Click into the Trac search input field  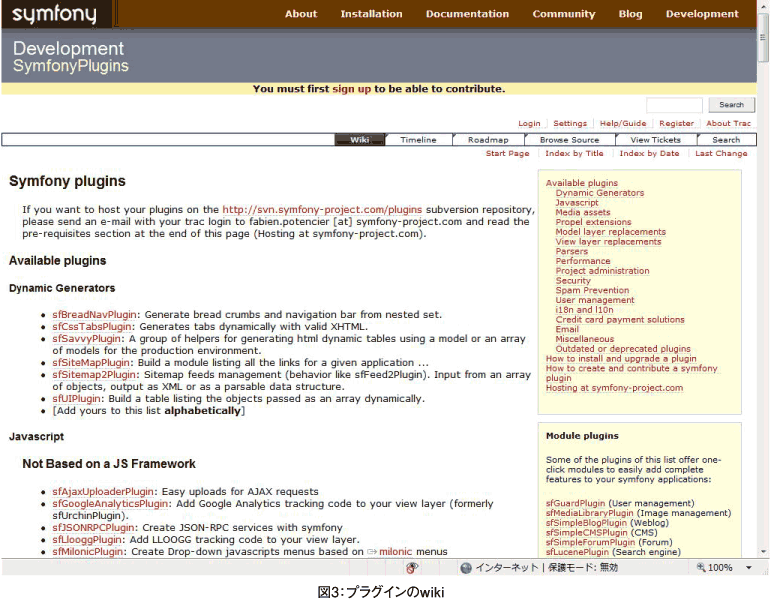[674, 105]
